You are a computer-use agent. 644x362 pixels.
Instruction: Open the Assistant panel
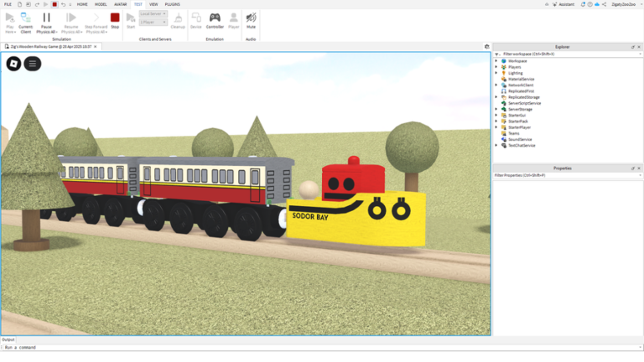point(563,4)
